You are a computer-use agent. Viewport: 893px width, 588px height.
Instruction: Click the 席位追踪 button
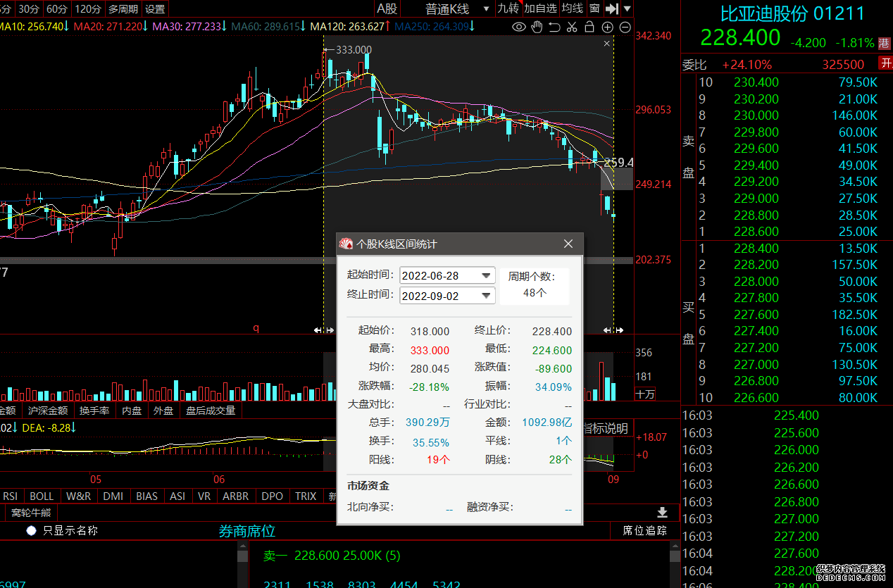644,530
